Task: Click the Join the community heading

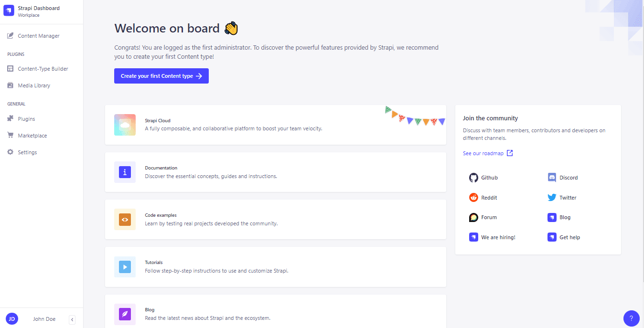Action: [490, 118]
